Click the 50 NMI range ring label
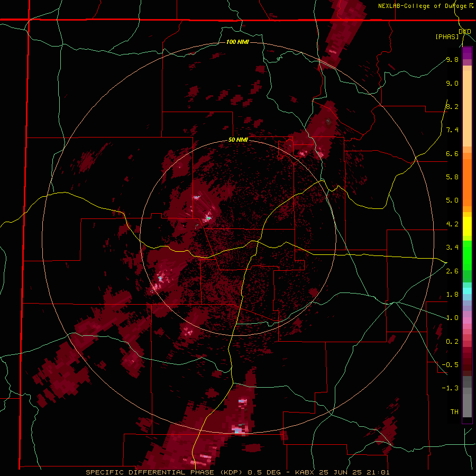 (238, 140)
